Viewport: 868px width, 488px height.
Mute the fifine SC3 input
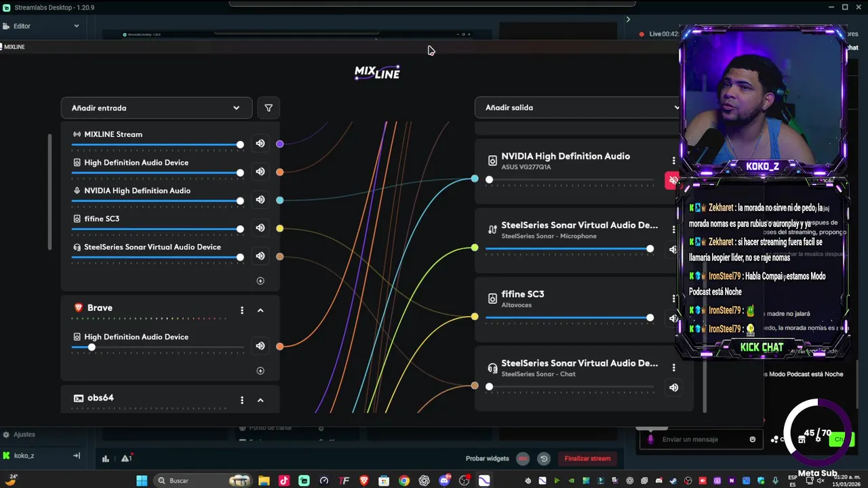(260, 228)
